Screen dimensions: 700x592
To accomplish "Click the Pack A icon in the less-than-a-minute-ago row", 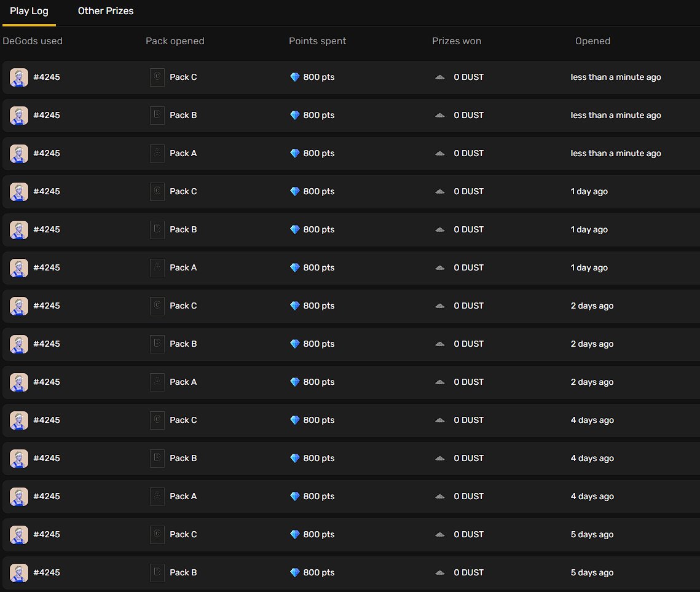I will [x=157, y=153].
